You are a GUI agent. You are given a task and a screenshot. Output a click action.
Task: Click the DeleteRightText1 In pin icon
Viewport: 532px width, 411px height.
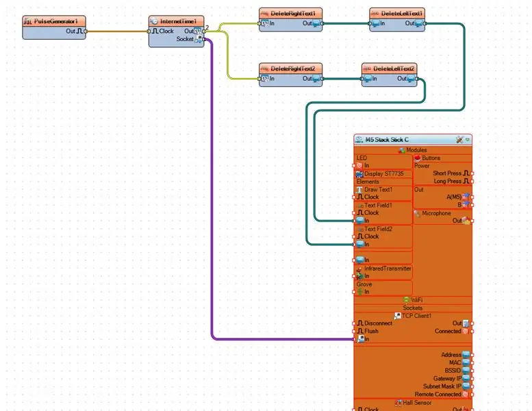tap(265, 23)
